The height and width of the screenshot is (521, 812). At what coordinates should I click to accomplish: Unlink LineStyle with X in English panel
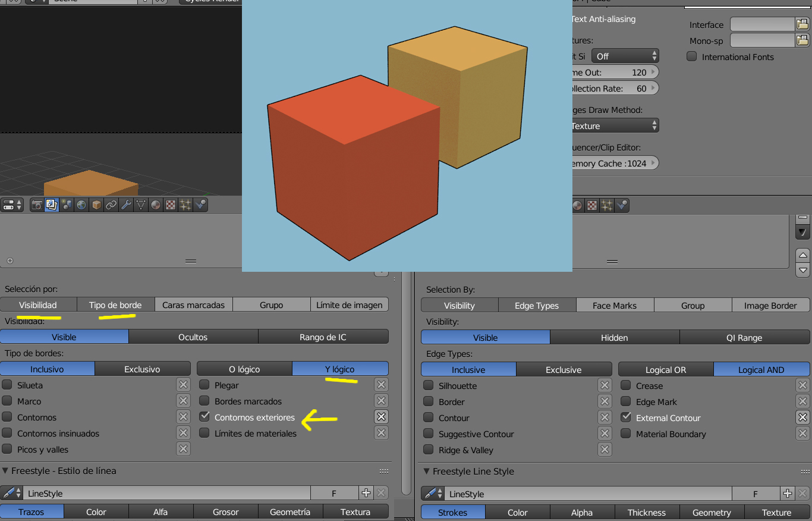coord(801,494)
